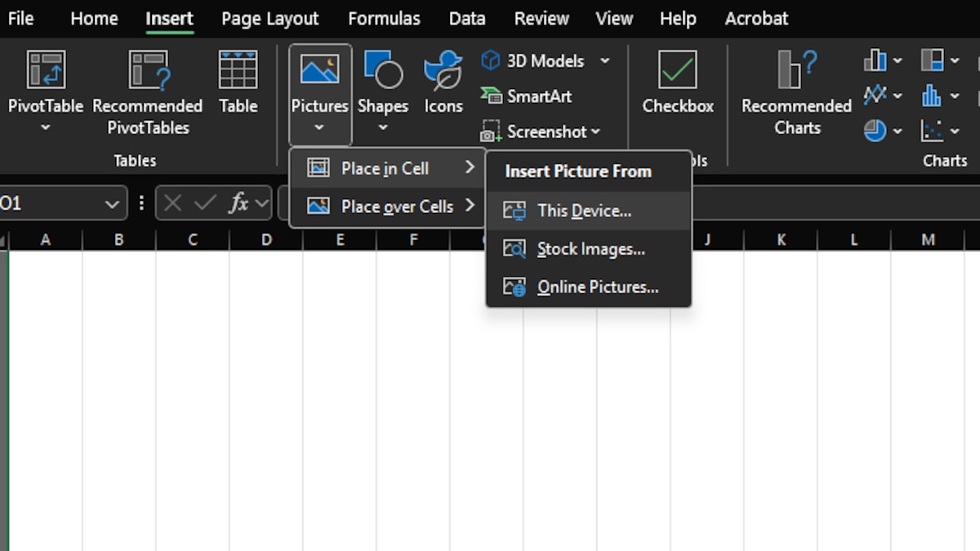Open the Formulas ribbon tab
The image size is (980, 551).
tap(384, 18)
